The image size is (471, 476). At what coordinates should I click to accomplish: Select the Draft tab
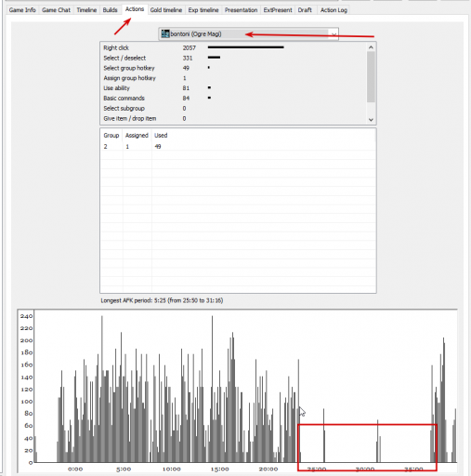click(x=305, y=10)
